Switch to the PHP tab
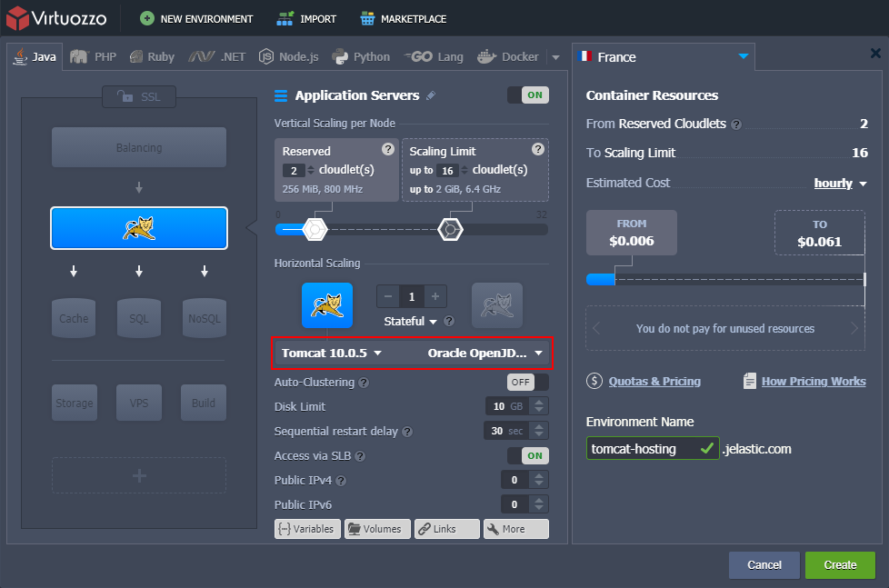Image resolution: width=889 pixels, height=588 pixels. pyautogui.click(x=93, y=56)
